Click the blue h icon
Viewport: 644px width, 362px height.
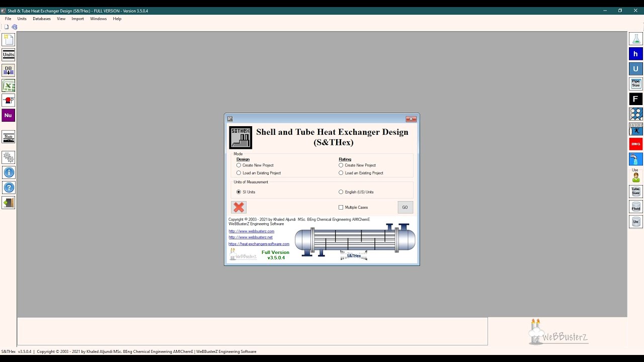tap(636, 54)
